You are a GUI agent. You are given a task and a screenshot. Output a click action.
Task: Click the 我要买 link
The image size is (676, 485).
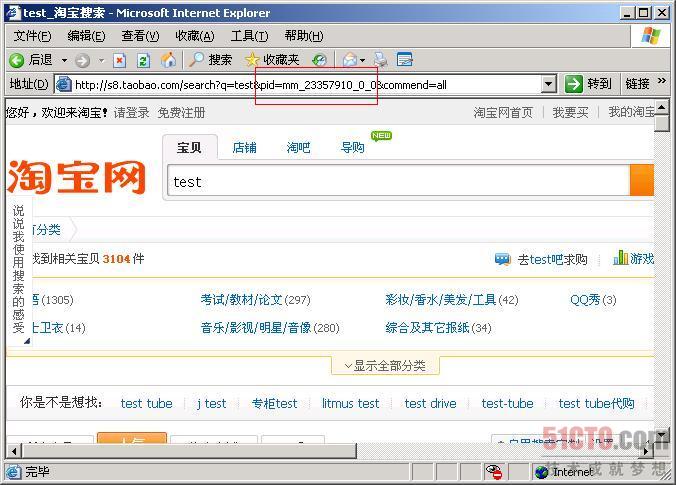pos(570,113)
